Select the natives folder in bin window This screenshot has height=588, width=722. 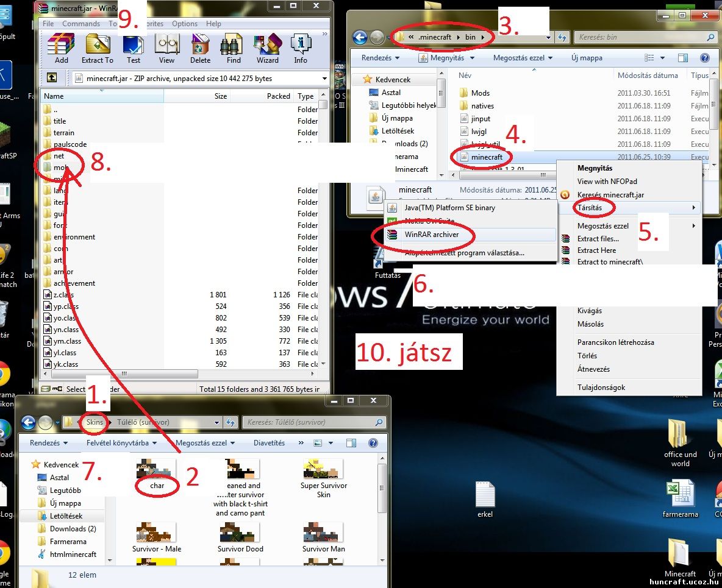pos(477,106)
